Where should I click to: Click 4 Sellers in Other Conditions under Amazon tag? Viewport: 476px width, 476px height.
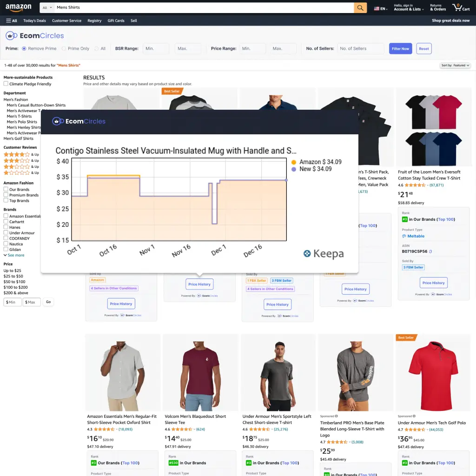tap(114, 288)
